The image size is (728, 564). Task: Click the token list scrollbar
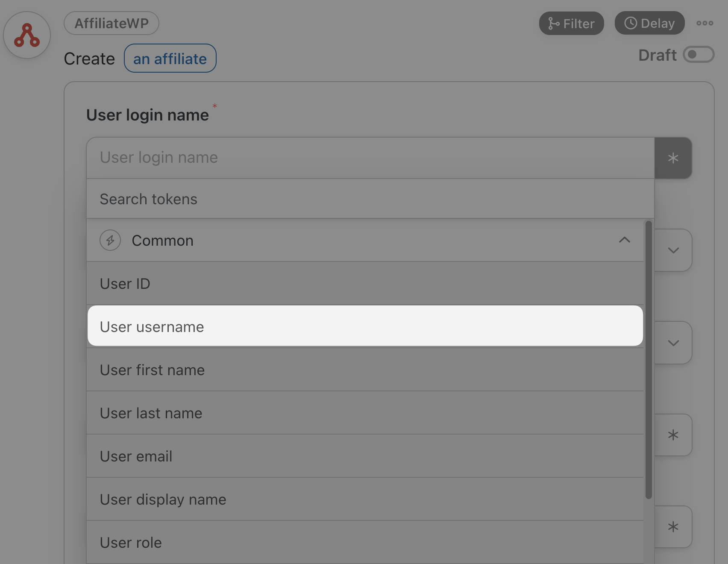[649, 359]
